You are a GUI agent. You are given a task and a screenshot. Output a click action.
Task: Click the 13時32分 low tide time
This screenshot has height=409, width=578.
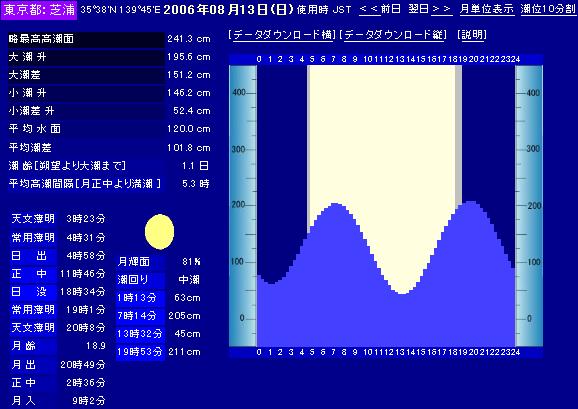click(x=140, y=334)
